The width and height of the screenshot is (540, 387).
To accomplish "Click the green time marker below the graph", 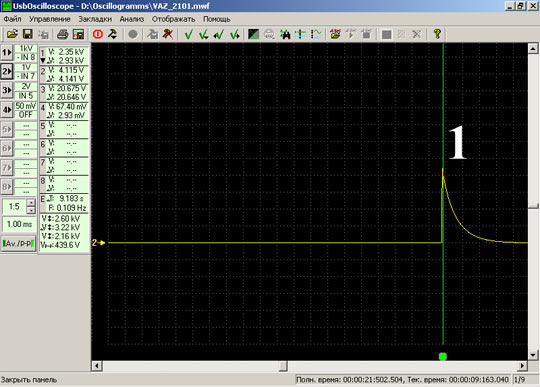I will [x=443, y=356].
